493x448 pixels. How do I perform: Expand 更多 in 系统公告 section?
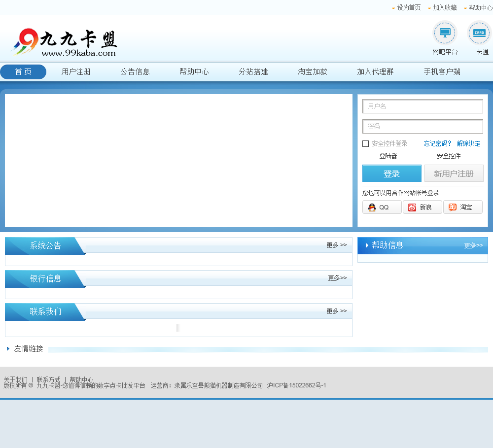point(337,245)
